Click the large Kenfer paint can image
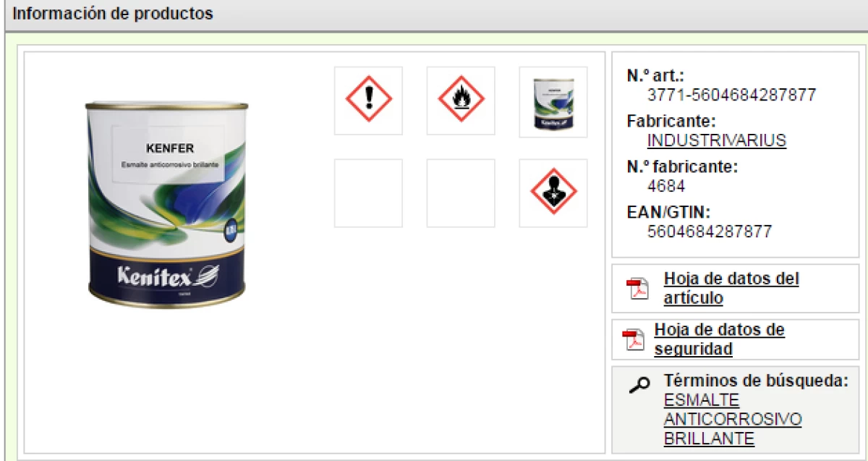The image size is (868, 461). [x=166, y=204]
